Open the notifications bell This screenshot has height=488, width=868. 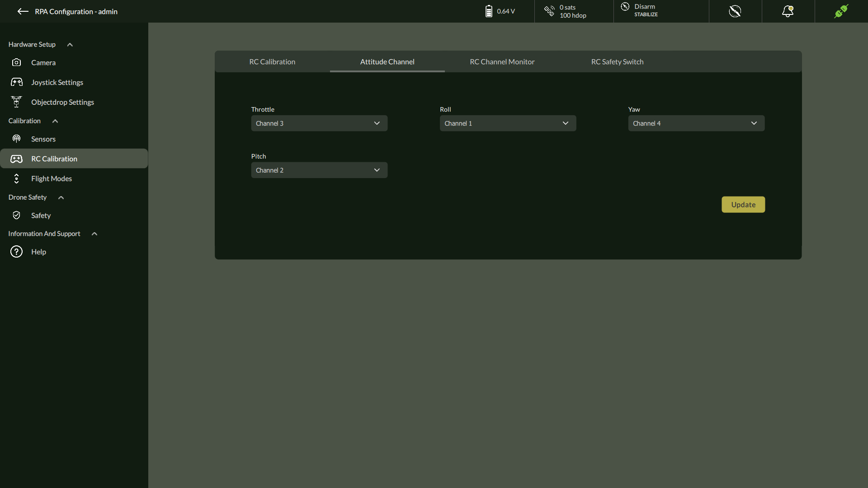[788, 11]
